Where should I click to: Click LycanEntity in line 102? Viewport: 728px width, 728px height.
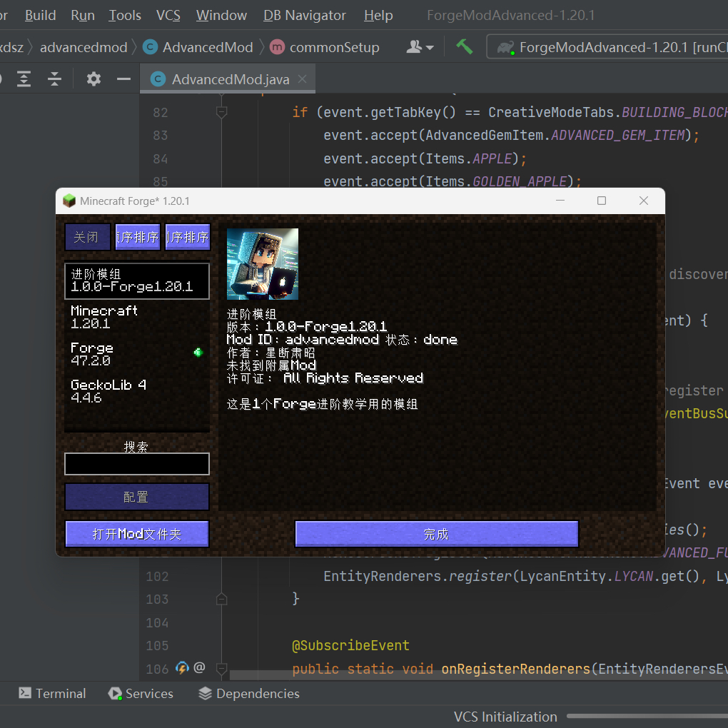pos(562,576)
